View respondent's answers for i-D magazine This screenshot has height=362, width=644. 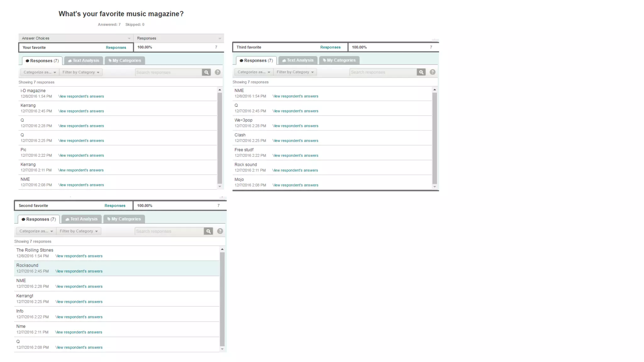[81, 96]
